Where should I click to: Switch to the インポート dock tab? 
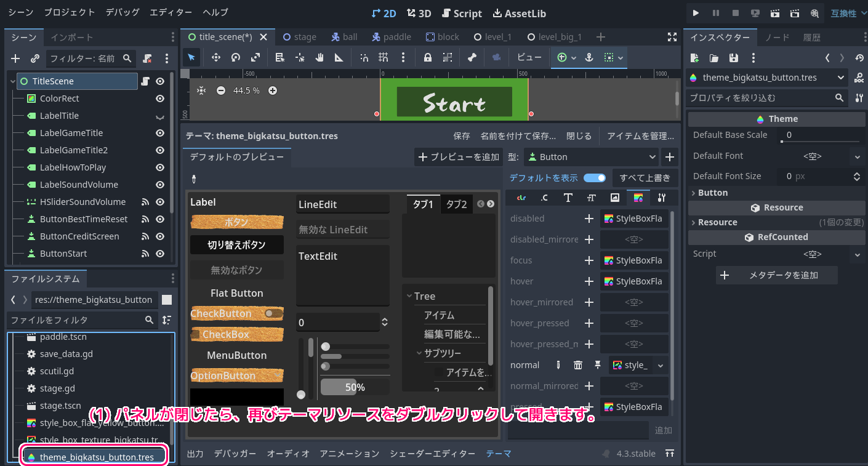(x=72, y=38)
